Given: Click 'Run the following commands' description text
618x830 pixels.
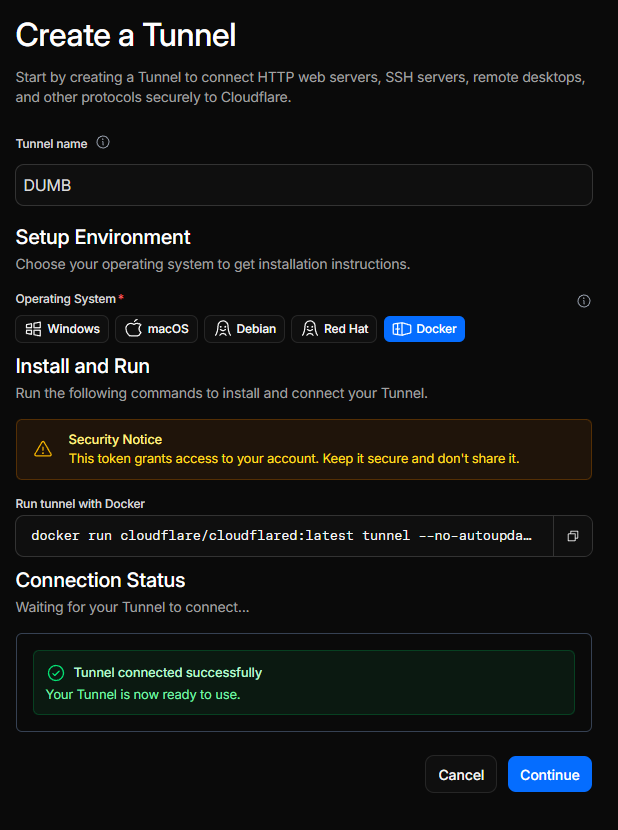Looking at the screenshot, I should click(x=221, y=393).
